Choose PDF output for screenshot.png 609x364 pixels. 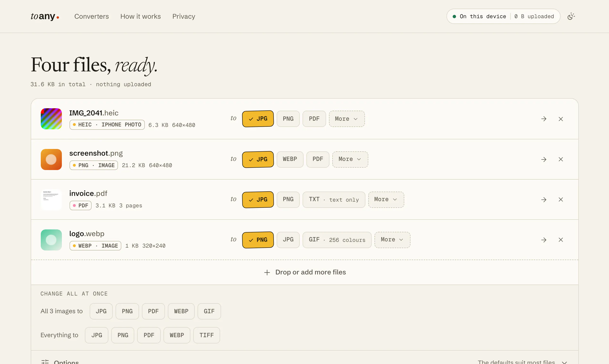coord(318,159)
